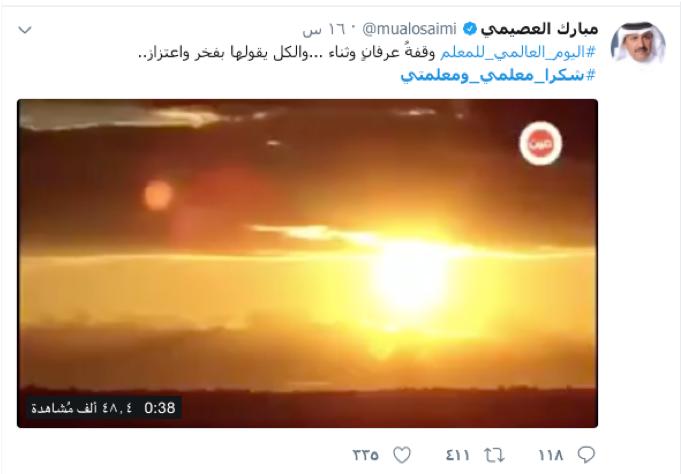Open the @mualosaimi handle link

[x=409, y=29]
